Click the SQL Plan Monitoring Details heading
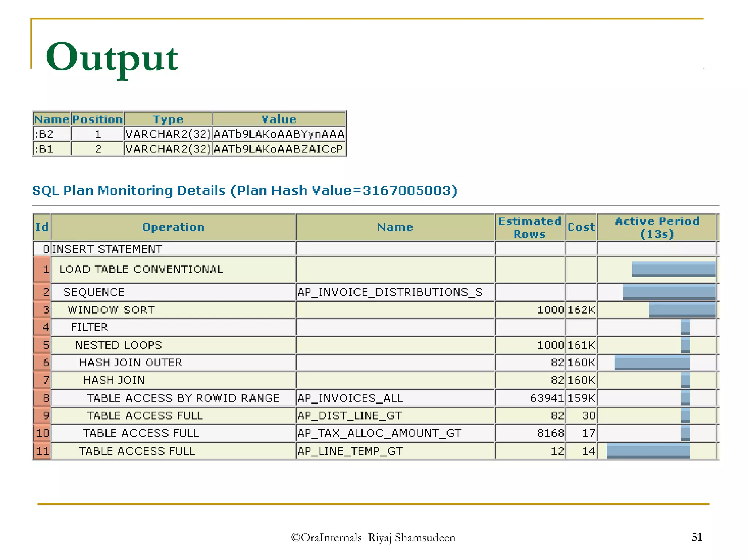Viewport: 747px width, 560px height. [245, 190]
